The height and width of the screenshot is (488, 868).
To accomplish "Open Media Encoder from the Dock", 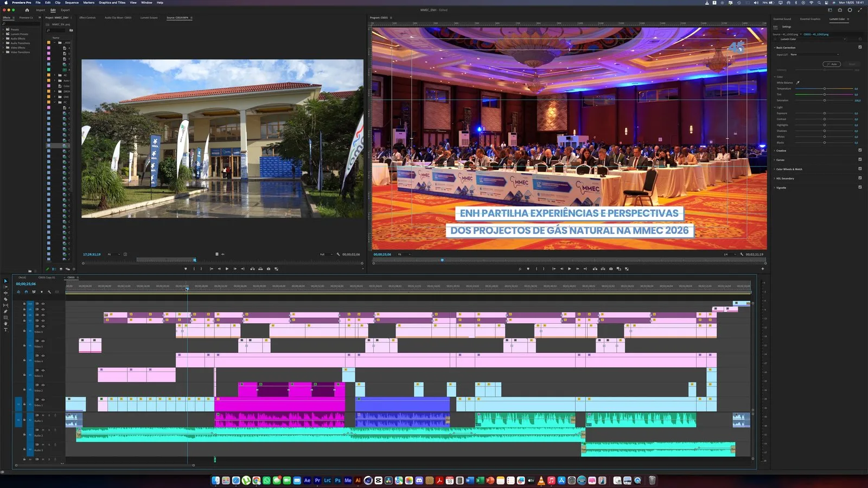I will point(348,480).
